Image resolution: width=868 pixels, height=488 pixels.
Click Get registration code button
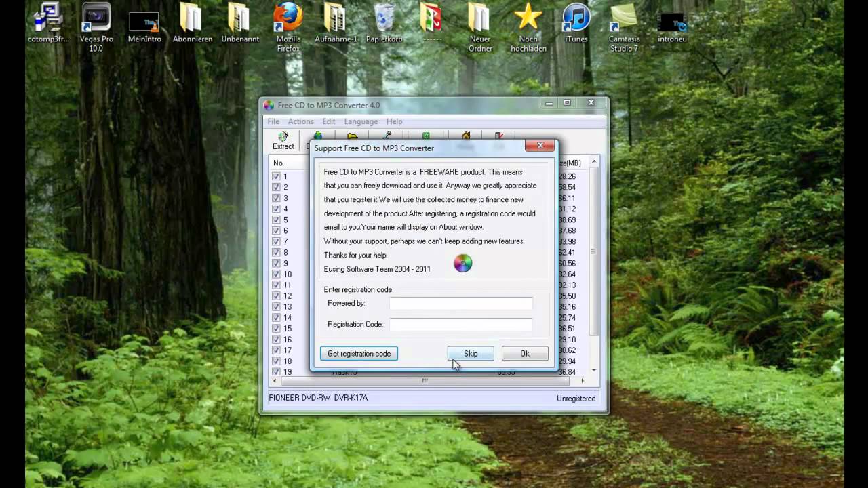click(x=359, y=354)
